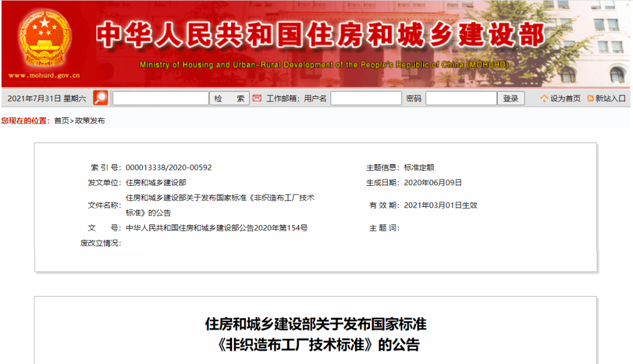Click issuing unit value 住房和城乡建设部
633x364 pixels.
[156, 183]
